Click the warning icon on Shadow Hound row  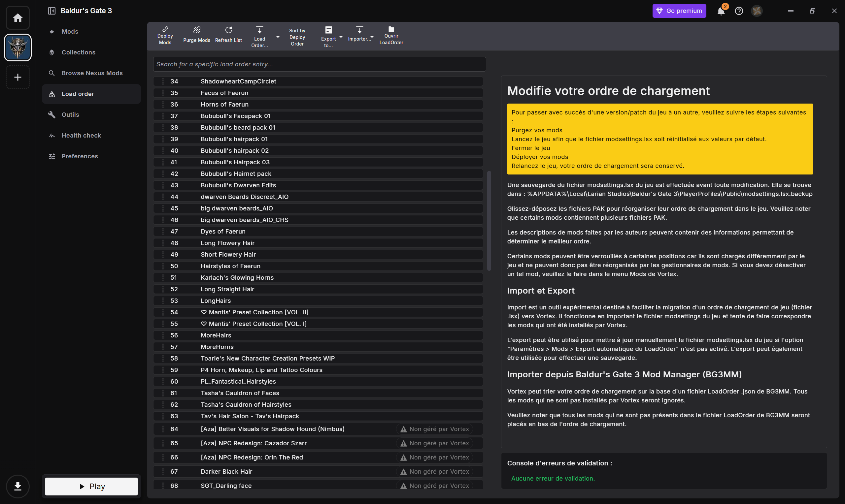(x=403, y=429)
